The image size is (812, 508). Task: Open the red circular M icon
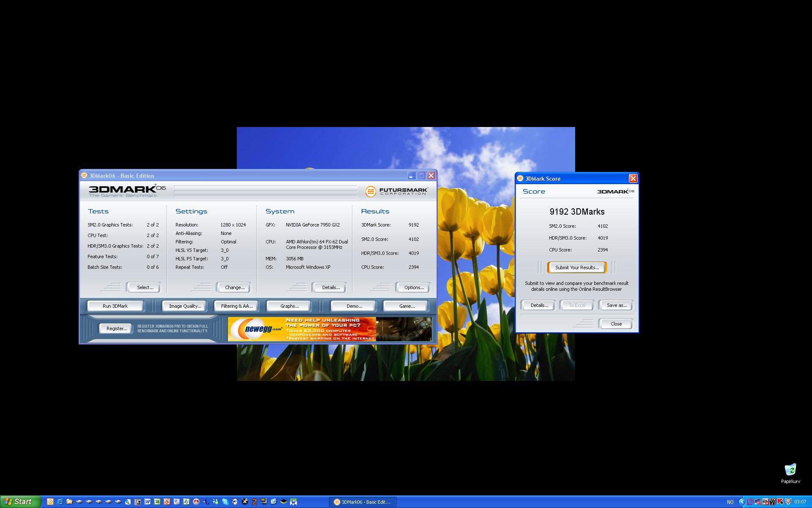click(196, 502)
